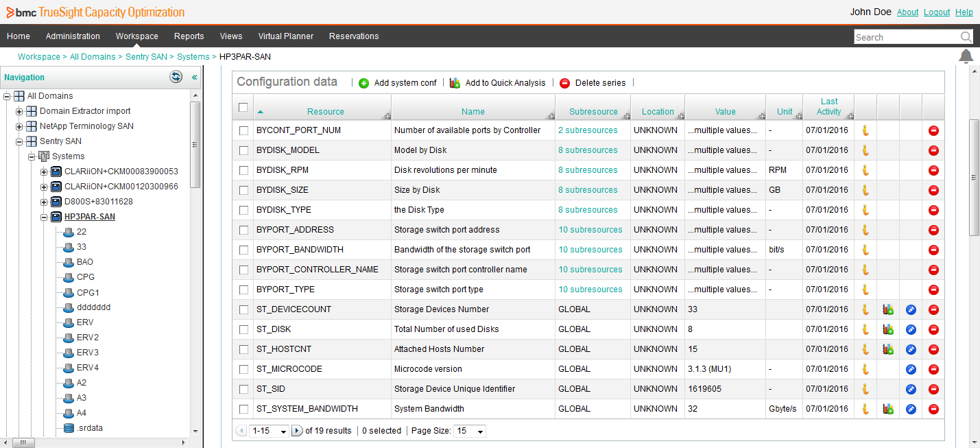Screen dimensions: 980x448
Task: Open the Views menu
Action: [x=231, y=36]
